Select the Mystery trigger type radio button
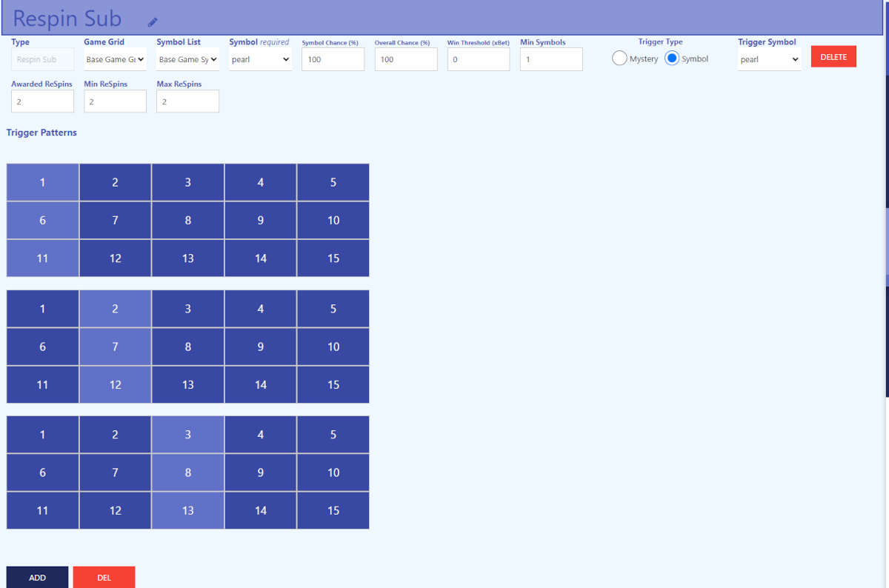The height and width of the screenshot is (588, 889). (x=619, y=59)
